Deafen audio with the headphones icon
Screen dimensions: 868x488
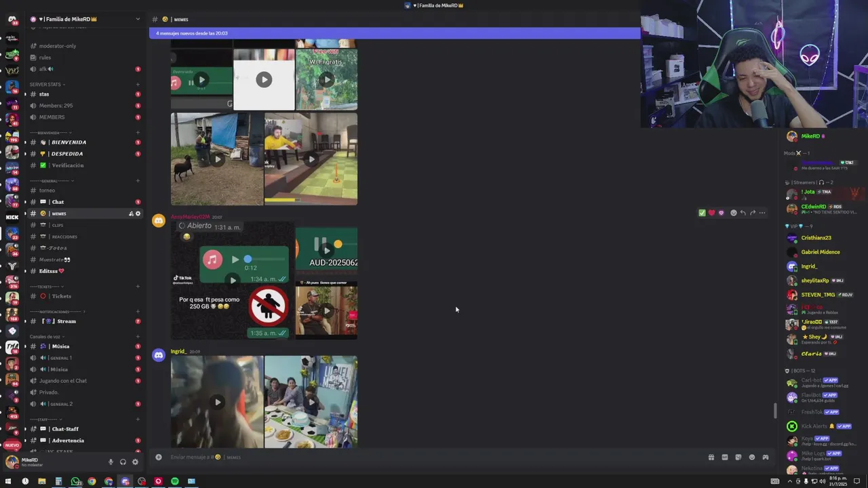point(123,462)
